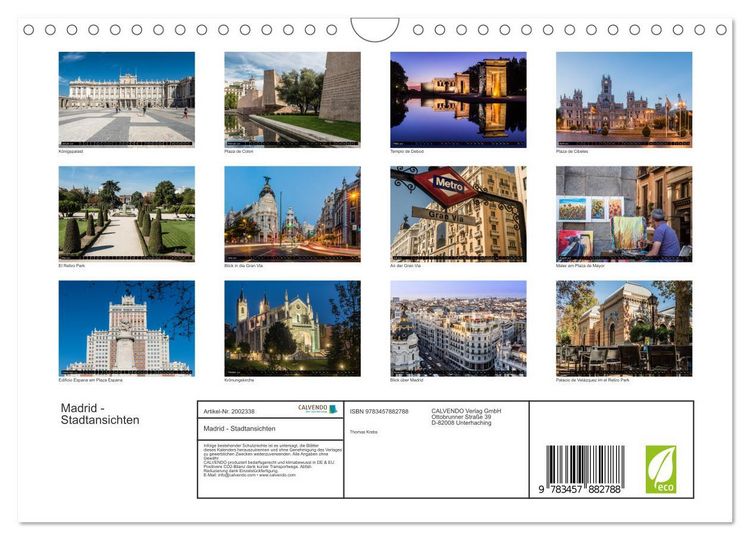The width and height of the screenshot is (750, 540).
Task: Click the large 'Madrid - Stadtansichten' title
Action: 100,414
